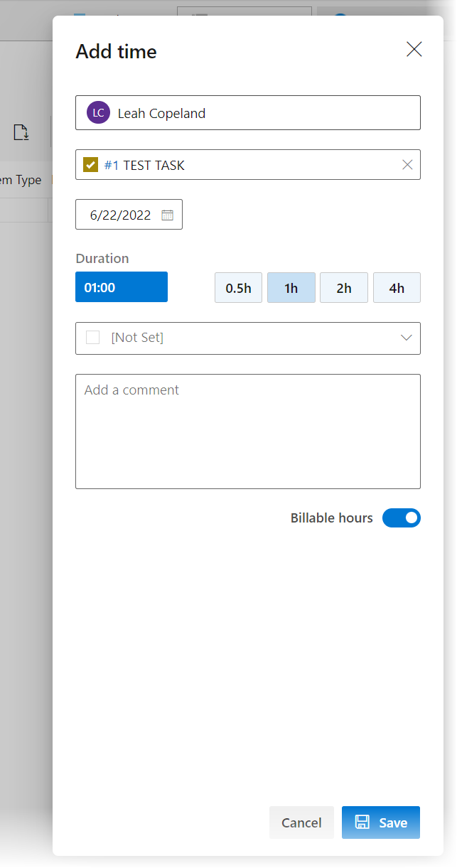The image size is (457, 868).
Task: Choose the 4h duration preset
Action: tap(397, 288)
